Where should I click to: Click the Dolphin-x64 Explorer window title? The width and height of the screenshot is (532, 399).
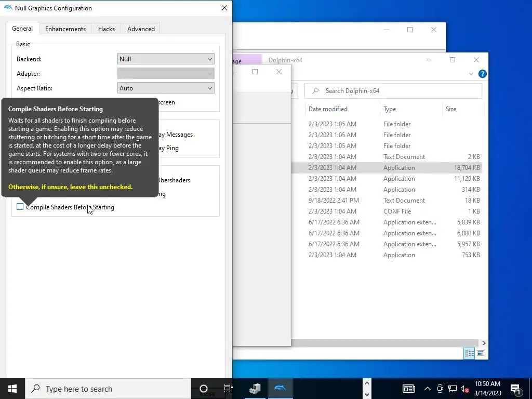click(285, 60)
